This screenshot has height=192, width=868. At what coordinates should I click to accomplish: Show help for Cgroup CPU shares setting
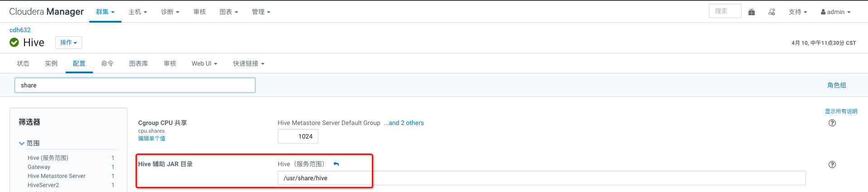tap(832, 123)
